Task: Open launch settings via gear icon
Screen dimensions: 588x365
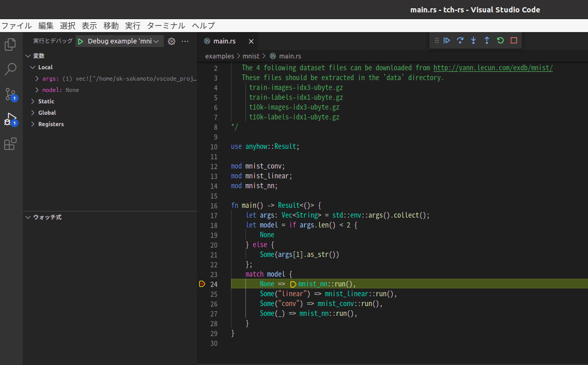Action: pos(171,40)
